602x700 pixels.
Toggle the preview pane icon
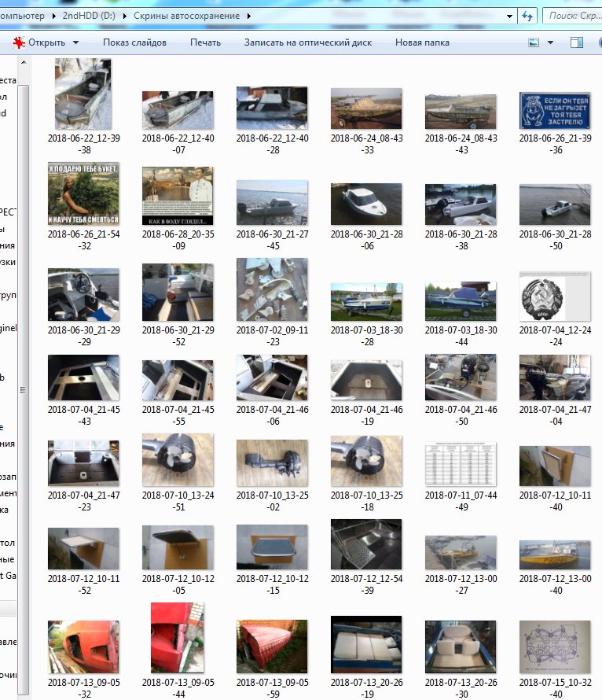click(577, 42)
